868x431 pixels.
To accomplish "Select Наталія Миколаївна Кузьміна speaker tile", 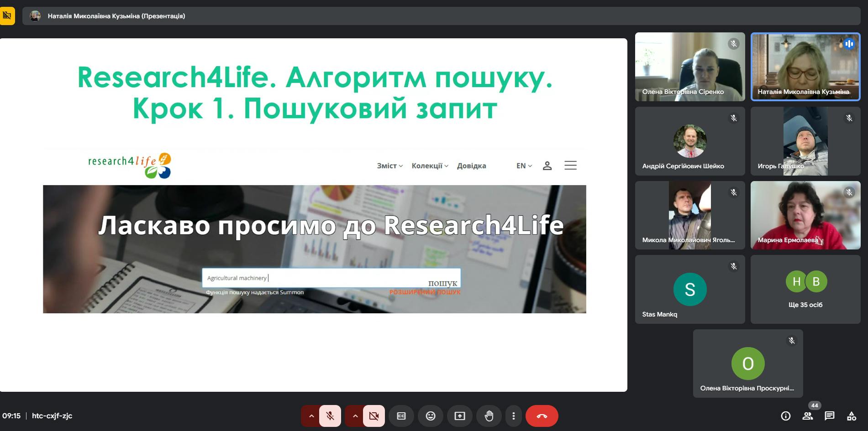I will pyautogui.click(x=805, y=67).
